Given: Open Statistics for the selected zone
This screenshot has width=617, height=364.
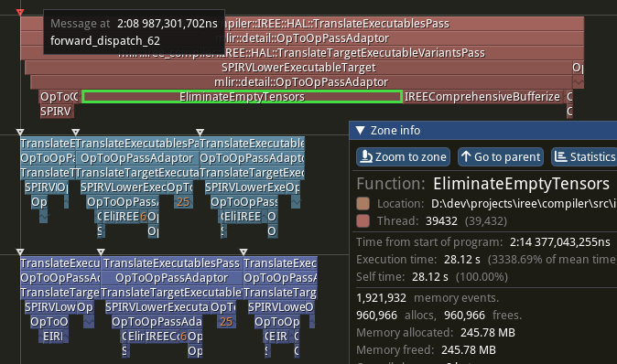Looking at the screenshot, I should coord(584,157).
